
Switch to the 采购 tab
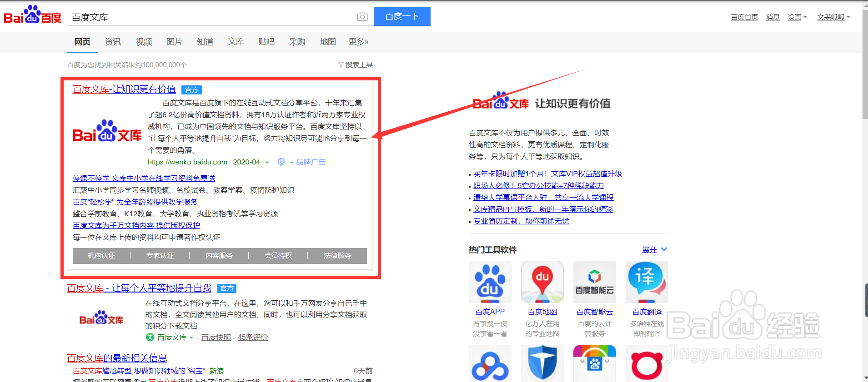pos(297,42)
